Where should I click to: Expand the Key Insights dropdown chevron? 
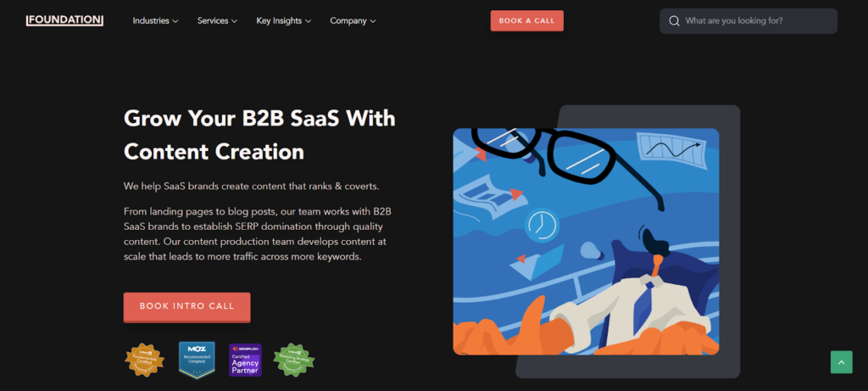tap(309, 21)
